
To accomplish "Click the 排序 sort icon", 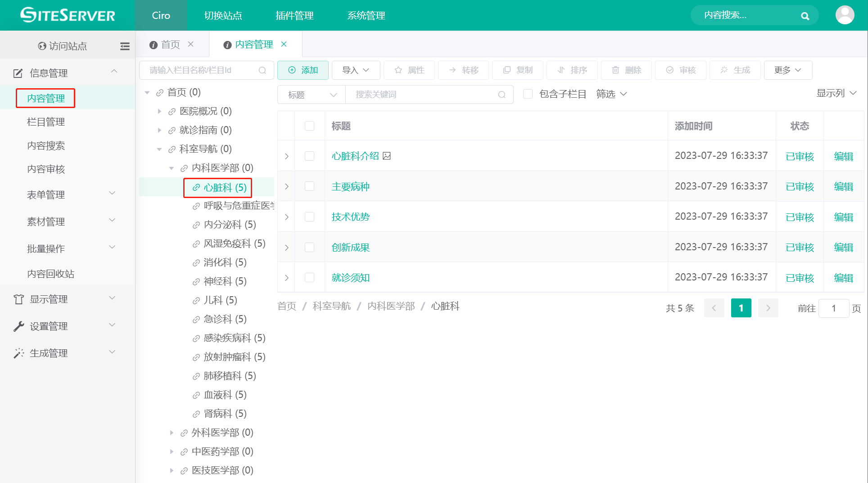I will (561, 70).
